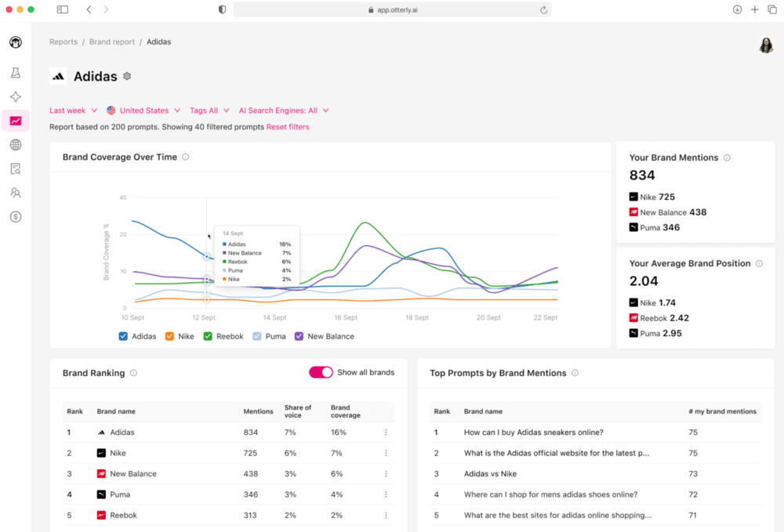784x532 pixels.
Task: Show info for Top Prompts by Brand Mentions
Action: click(575, 373)
